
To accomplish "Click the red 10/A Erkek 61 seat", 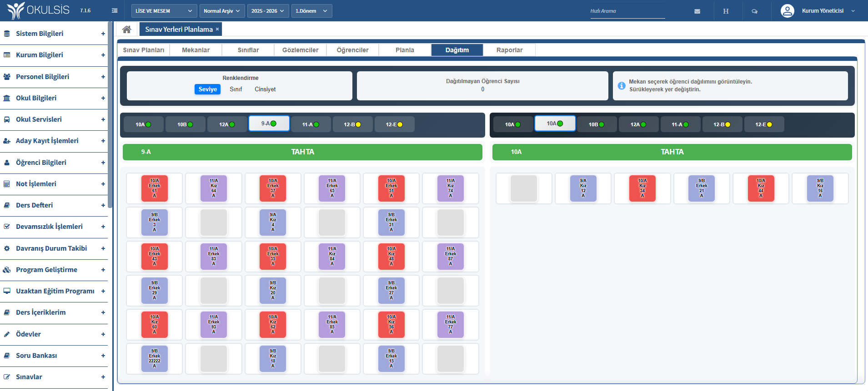I will tap(155, 188).
